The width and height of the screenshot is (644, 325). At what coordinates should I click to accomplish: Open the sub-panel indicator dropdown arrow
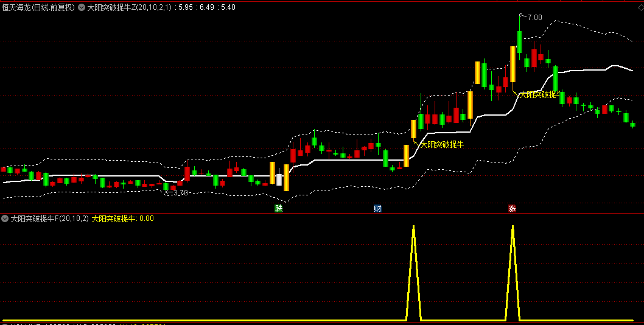click(5, 218)
